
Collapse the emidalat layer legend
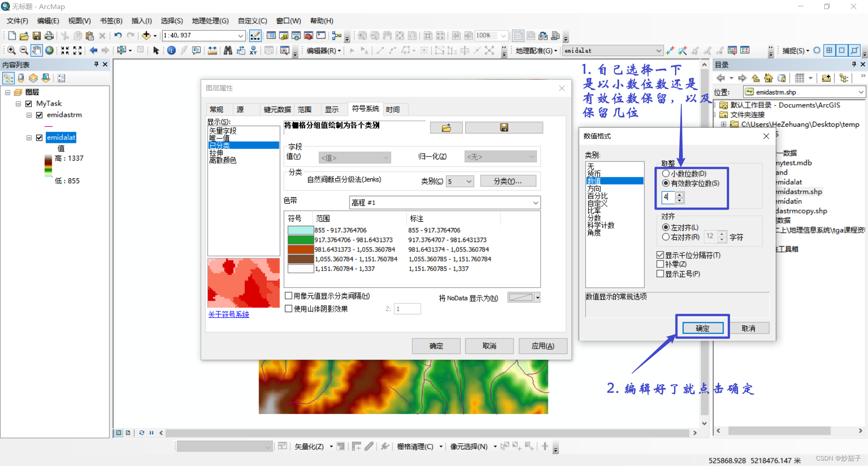point(29,138)
